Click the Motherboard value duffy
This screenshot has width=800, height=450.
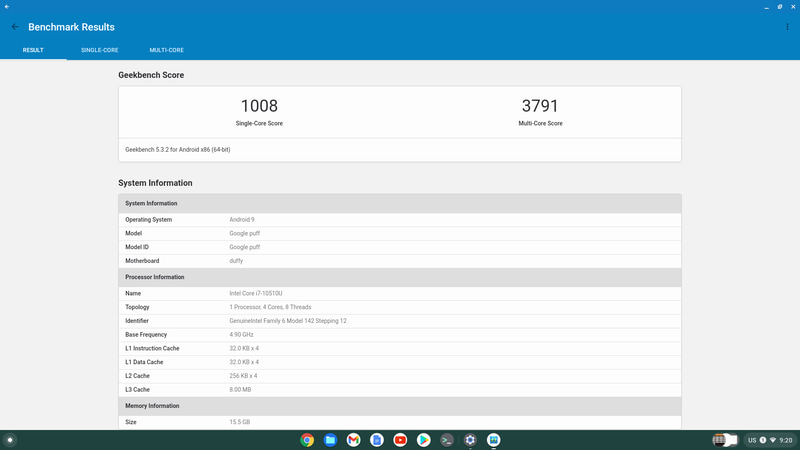point(236,261)
